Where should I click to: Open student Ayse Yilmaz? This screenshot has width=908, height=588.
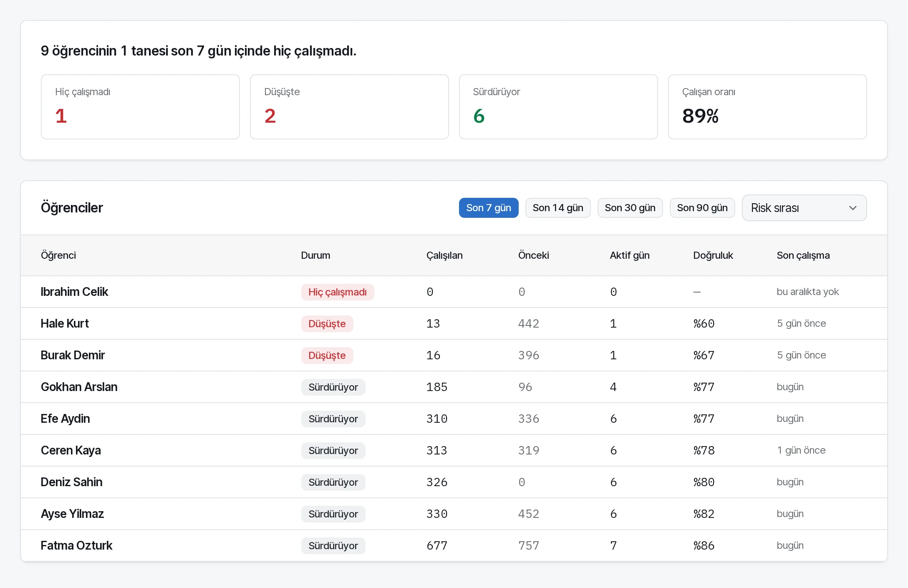coord(72,514)
